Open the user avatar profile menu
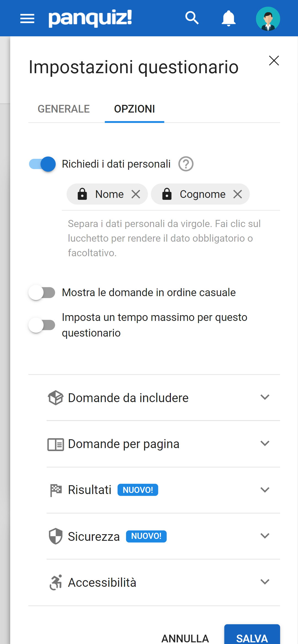 pyautogui.click(x=268, y=18)
